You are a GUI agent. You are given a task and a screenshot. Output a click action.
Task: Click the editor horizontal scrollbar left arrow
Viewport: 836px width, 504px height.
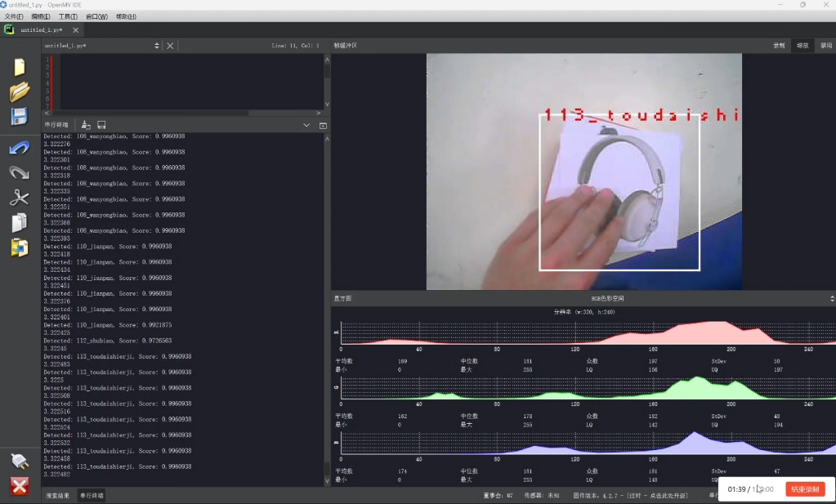[x=47, y=113]
